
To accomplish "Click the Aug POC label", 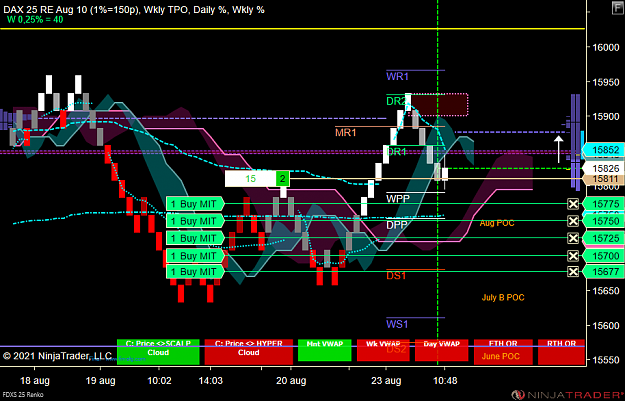I will click(497, 223).
